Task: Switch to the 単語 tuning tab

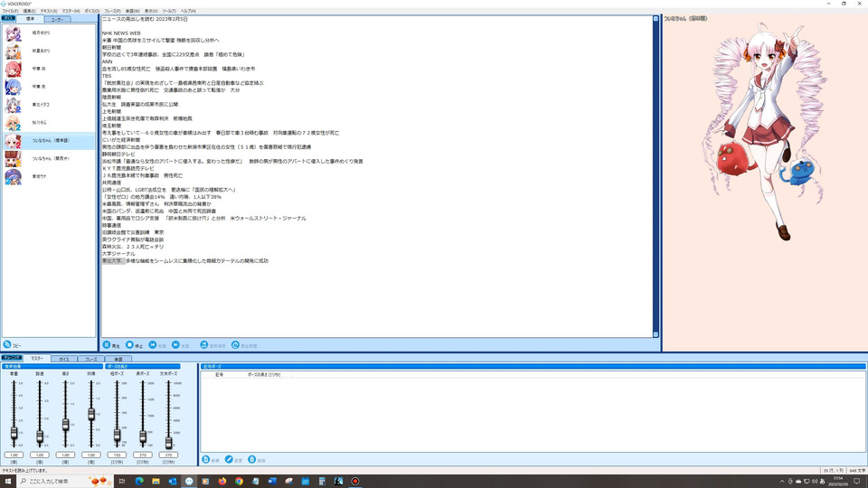Action: [118, 359]
